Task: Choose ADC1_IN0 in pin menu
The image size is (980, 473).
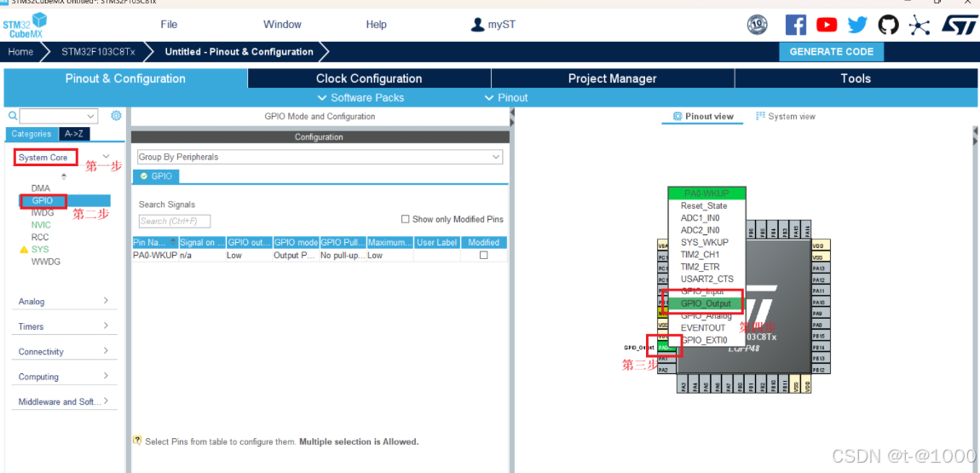Action: [x=700, y=218]
